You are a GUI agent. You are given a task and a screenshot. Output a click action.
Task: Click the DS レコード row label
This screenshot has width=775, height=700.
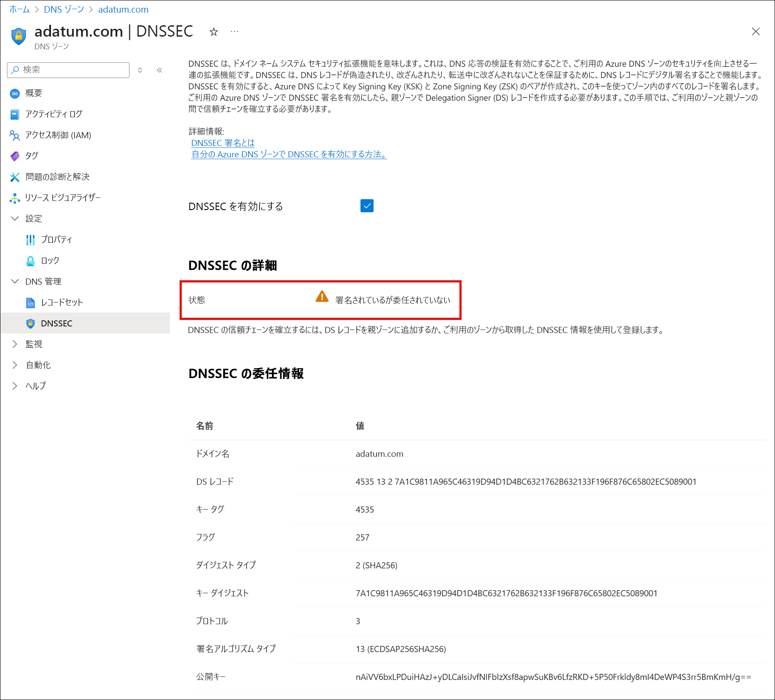pyautogui.click(x=215, y=482)
